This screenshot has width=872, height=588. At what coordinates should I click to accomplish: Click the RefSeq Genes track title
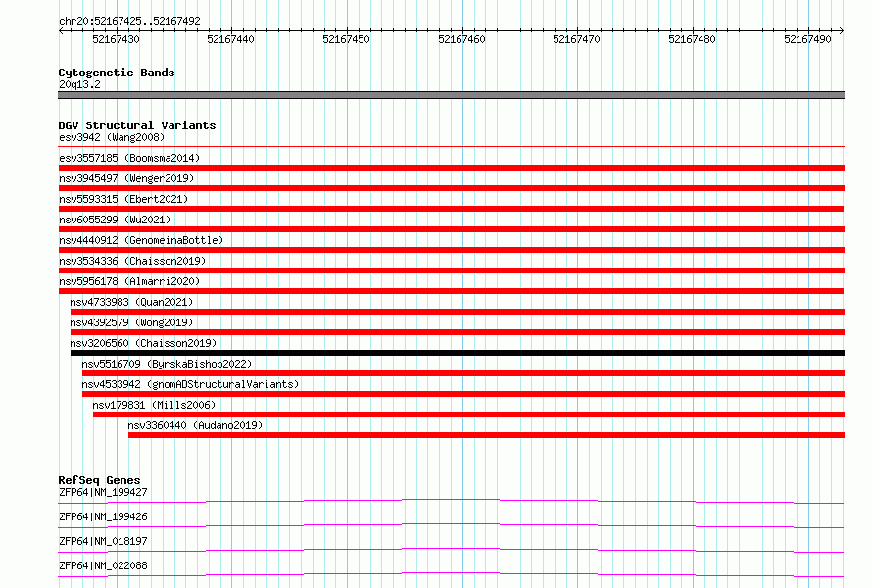click(99, 480)
